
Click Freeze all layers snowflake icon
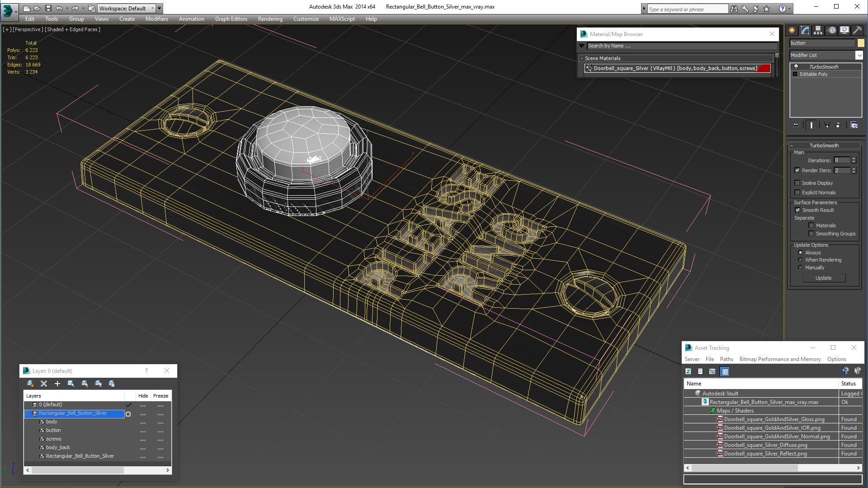point(112,384)
